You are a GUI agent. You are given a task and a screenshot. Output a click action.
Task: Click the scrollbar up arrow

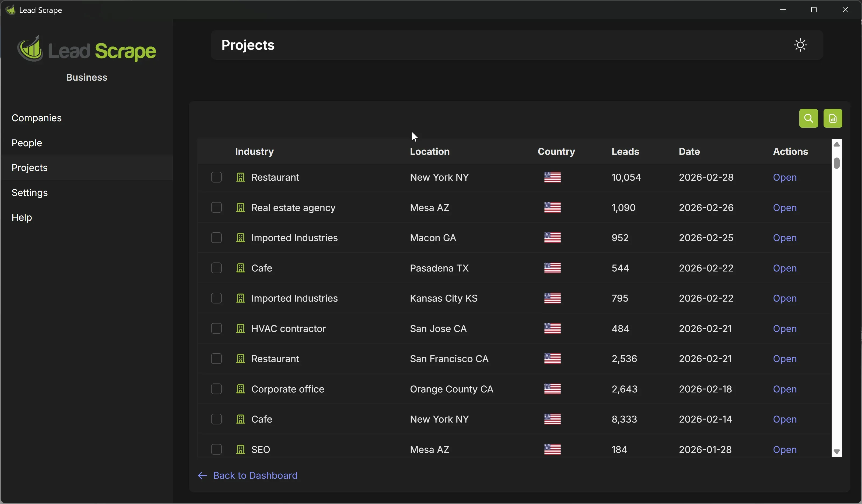836,144
